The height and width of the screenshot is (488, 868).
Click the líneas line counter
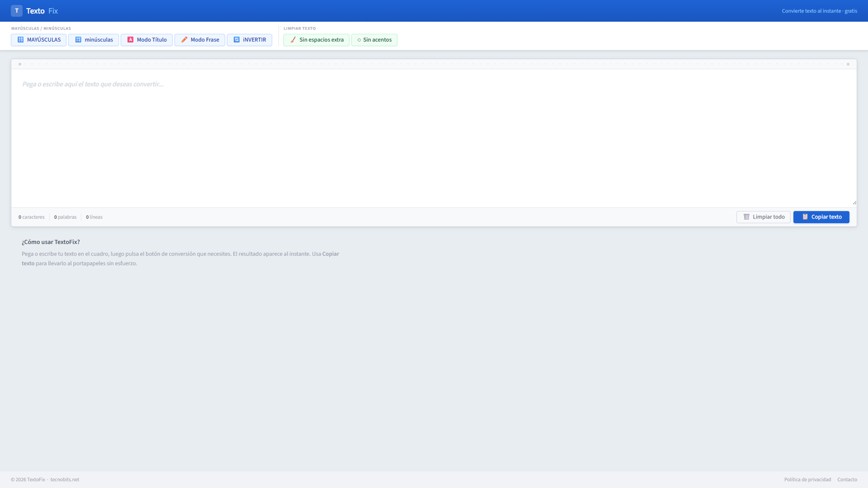pyautogui.click(x=94, y=217)
